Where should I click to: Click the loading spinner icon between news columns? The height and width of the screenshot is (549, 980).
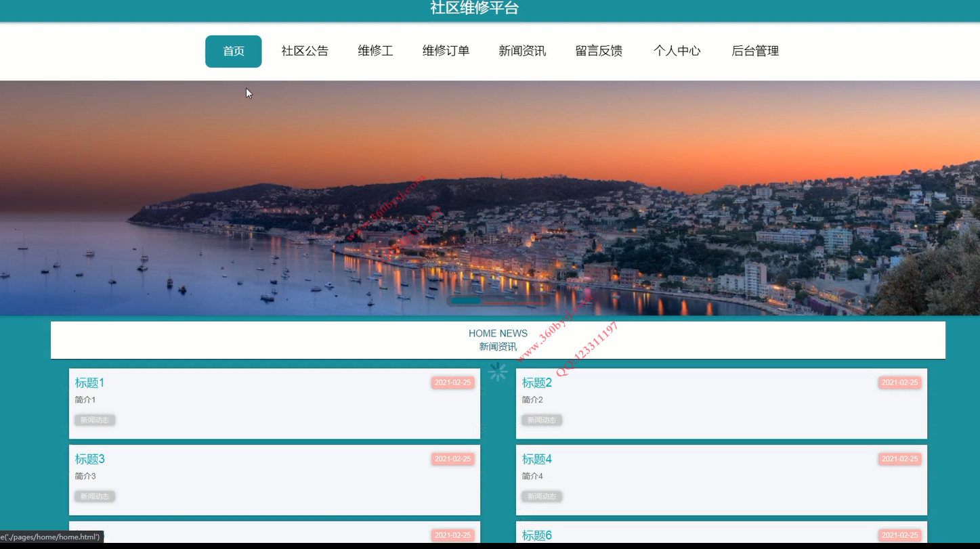coord(498,372)
